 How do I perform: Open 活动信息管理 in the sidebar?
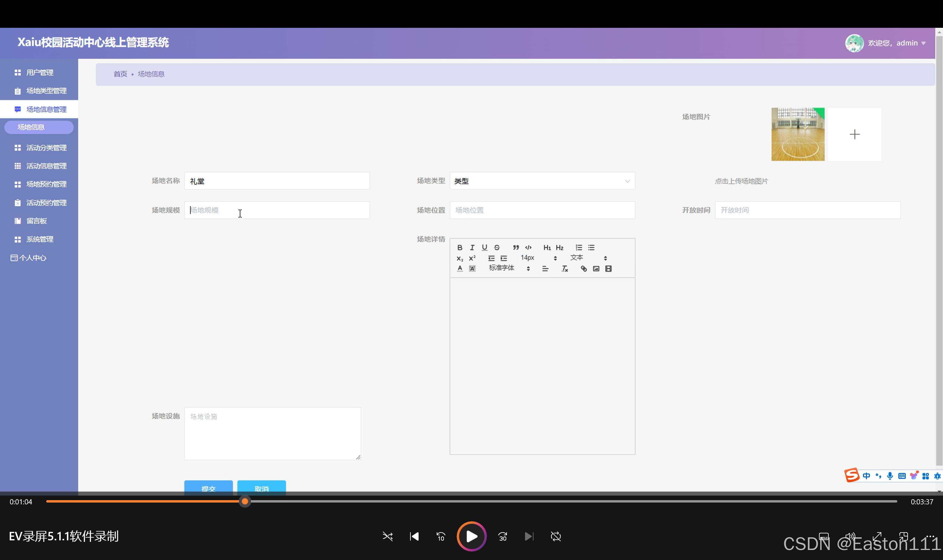39,166
